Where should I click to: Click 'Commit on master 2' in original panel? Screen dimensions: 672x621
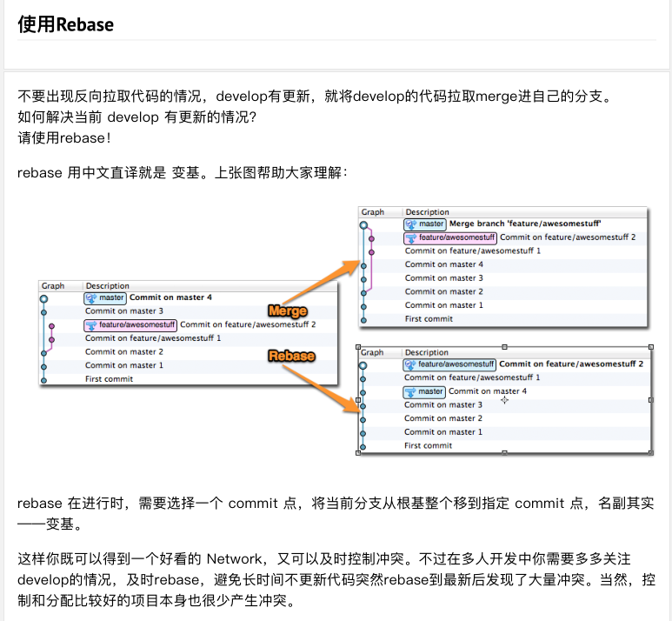[x=124, y=352]
